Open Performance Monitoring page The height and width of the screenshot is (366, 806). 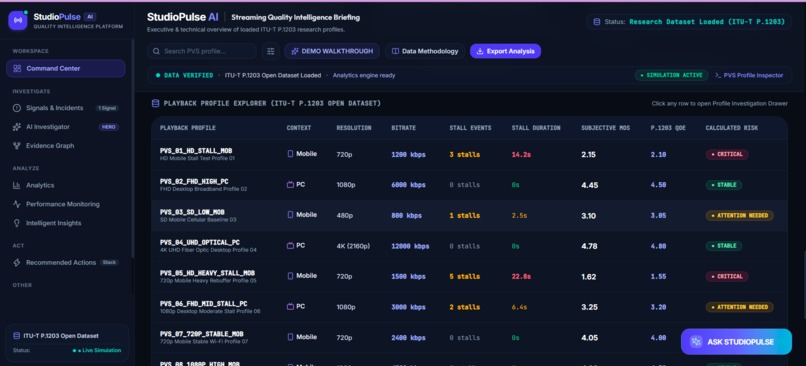[x=66, y=204]
